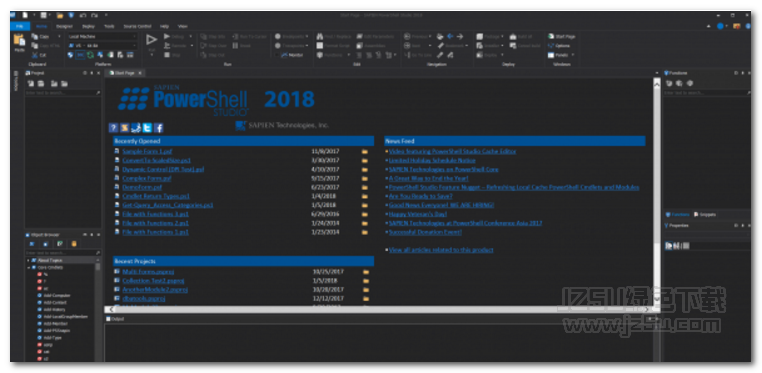Open the File menu tab
The image size is (762, 373).
coord(20,26)
